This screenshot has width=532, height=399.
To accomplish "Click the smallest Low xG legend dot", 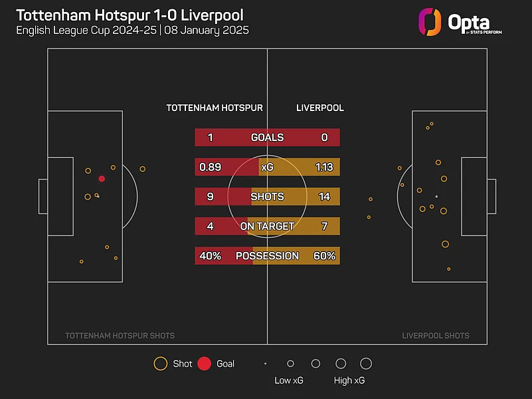I will point(265,364).
